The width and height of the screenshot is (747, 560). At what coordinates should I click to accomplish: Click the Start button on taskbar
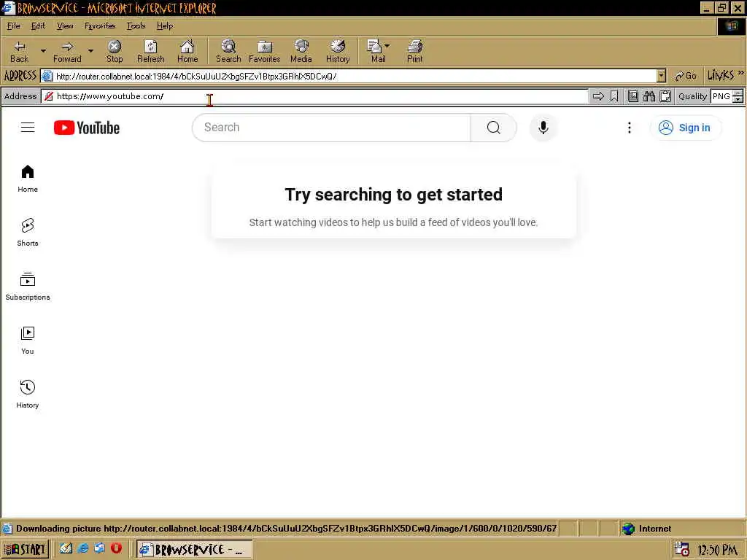(x=25, y=549)
